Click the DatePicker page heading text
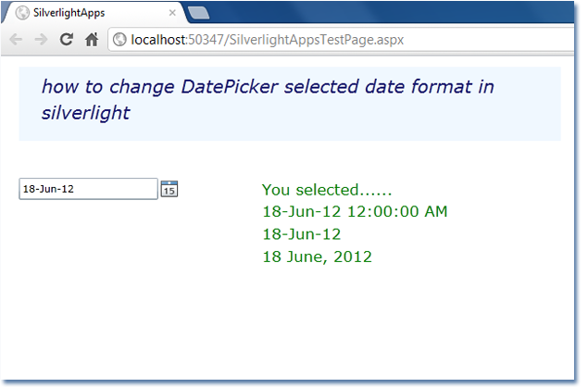The image size is (588, 388). click(x=268, y=100)
